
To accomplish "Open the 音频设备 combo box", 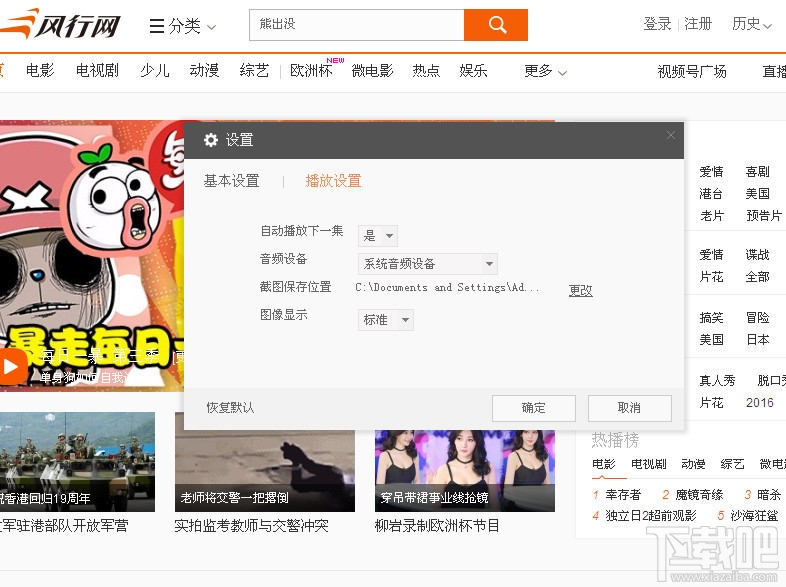I will coord(428,264).
